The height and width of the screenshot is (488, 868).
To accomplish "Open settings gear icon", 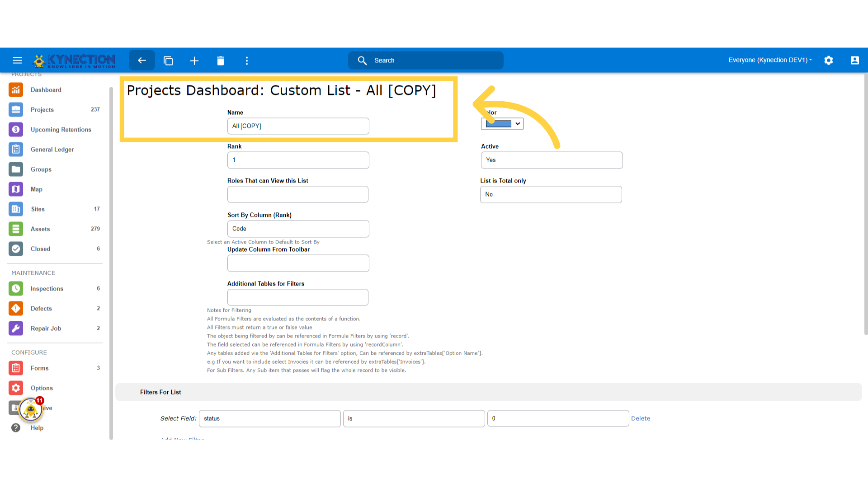I will pos(829,61).
